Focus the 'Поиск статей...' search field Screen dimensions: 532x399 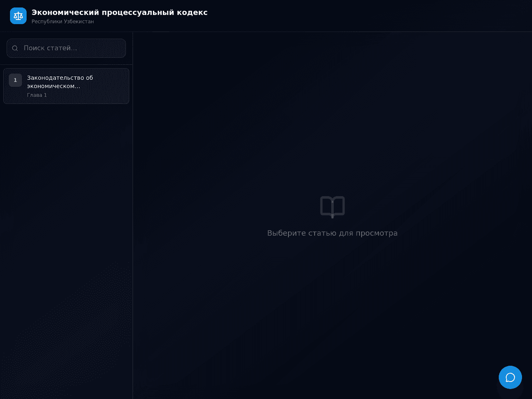click(66, 48)
